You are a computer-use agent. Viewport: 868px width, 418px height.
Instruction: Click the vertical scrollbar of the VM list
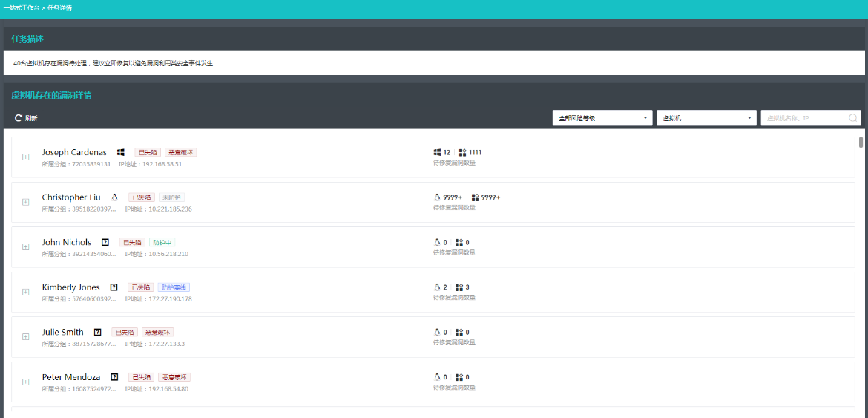(x=861, y=143)
